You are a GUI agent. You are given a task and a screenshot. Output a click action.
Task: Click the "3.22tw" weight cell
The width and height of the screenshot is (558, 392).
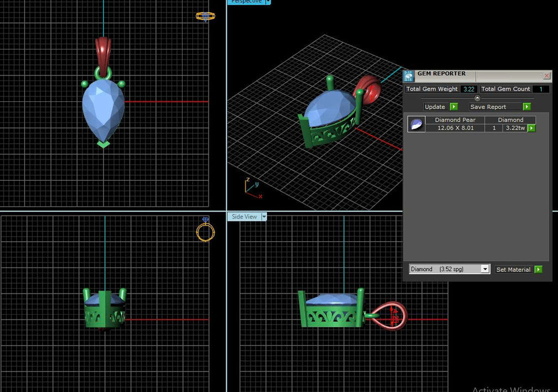coord(515,128)
